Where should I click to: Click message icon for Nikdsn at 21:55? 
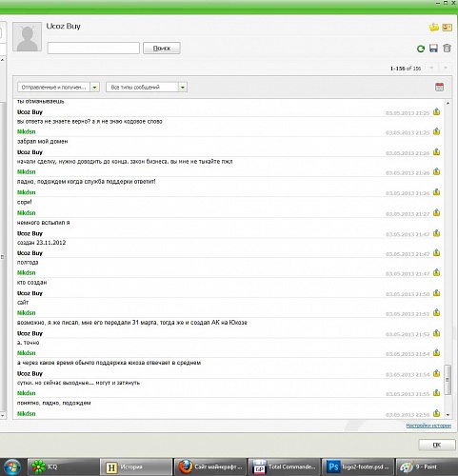[x=437, y=393]
